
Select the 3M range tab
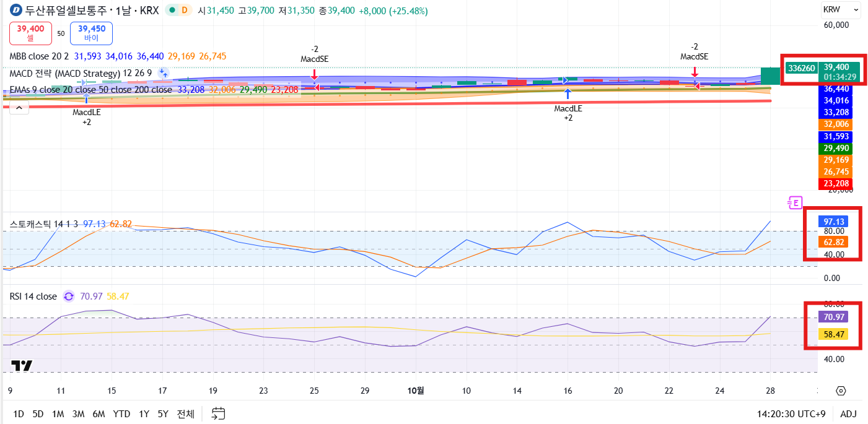point(78,414)
